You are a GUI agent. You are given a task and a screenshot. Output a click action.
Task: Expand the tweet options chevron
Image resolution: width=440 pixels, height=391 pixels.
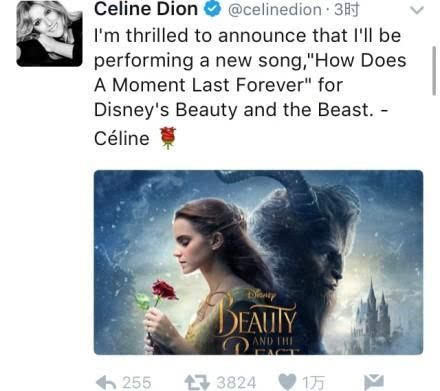pos(416,10)
